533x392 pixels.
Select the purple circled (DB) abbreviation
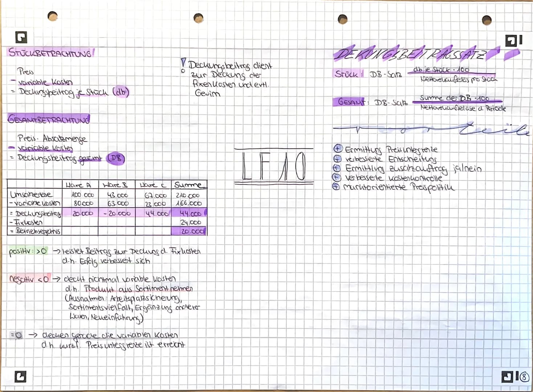pyautogui.click(x=115, y=159)
